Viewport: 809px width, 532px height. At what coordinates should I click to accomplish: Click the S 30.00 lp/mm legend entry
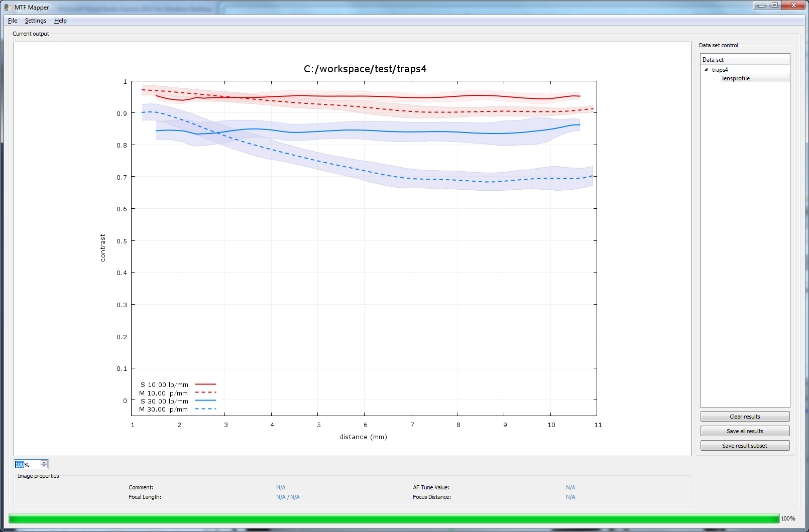pyautogui.click(x=178, y=401)
